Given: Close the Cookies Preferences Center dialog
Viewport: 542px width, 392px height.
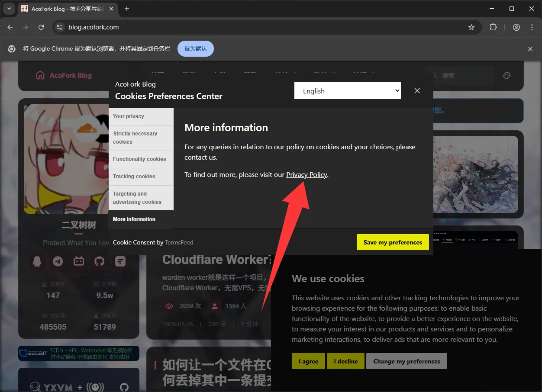Looking at the screenshot, I should (417, 91).
